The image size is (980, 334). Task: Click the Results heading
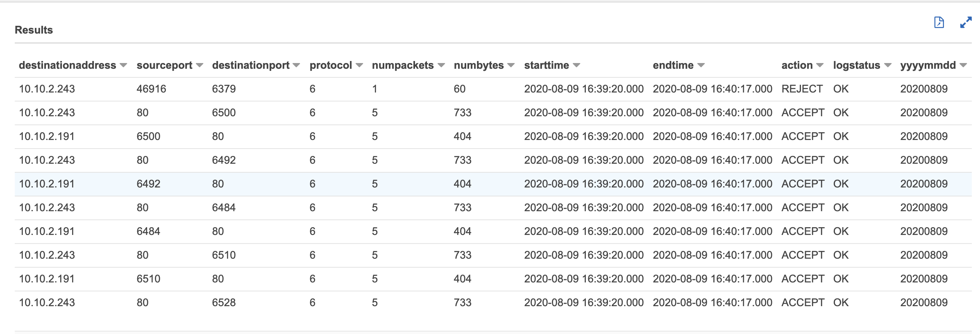pos(34,30)
